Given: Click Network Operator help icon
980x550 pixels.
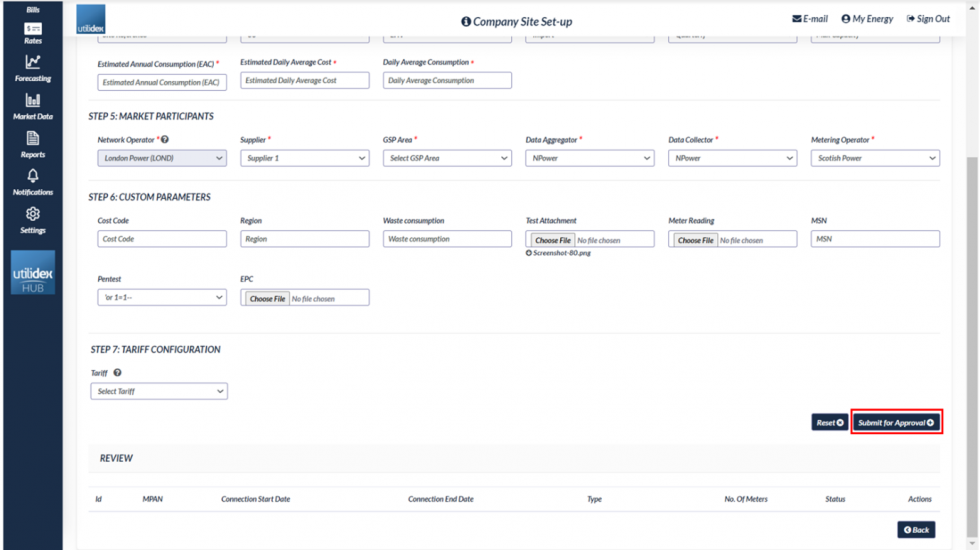Looking at the screenshot, I should (x=165, y=140).
